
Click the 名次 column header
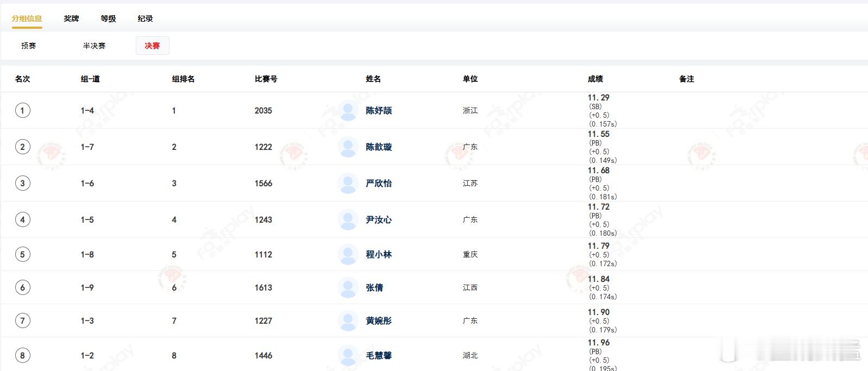click(23, 79)
